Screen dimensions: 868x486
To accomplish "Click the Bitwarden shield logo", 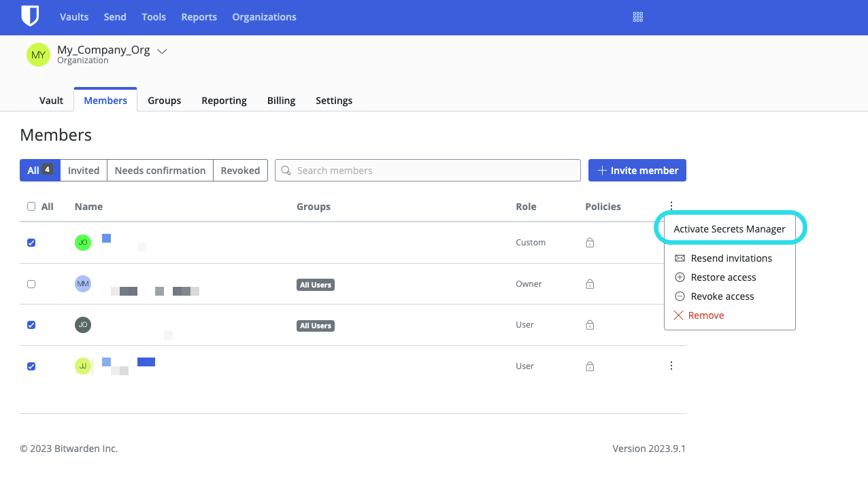I will point(30,16).
